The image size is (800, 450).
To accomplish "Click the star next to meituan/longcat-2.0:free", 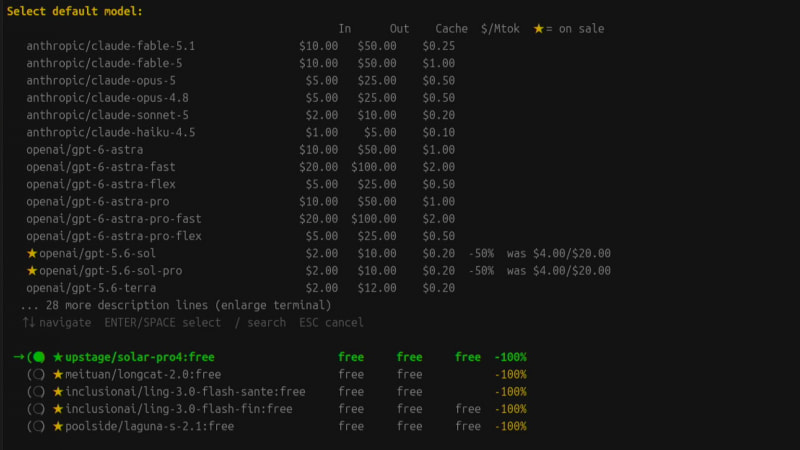I will (x=58, y=374).
